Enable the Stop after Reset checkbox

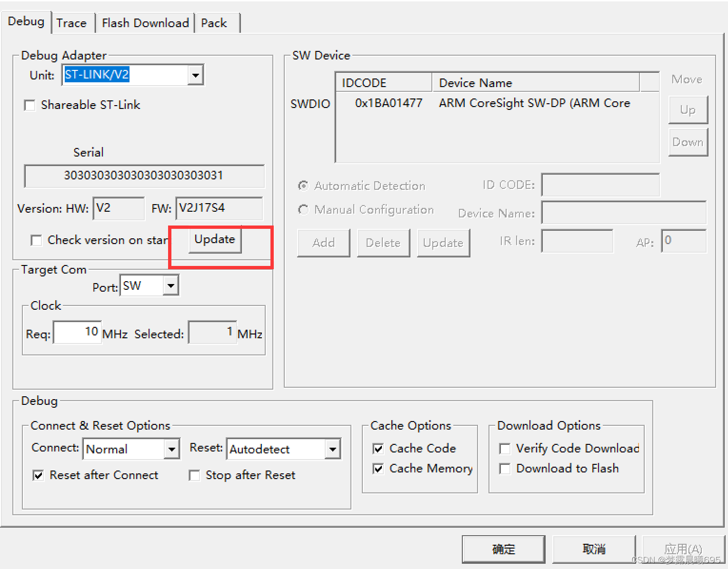point(194,475)
